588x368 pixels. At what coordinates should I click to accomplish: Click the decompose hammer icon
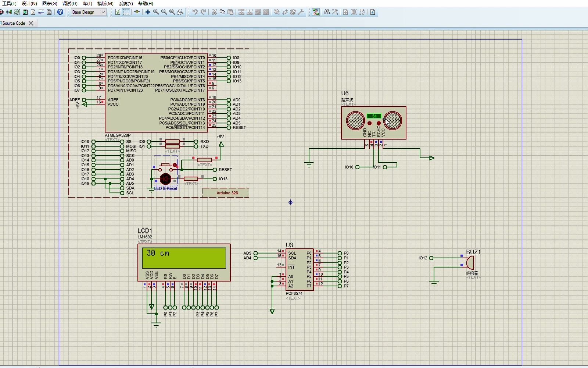pyautogui.click(x=301, y=12)
